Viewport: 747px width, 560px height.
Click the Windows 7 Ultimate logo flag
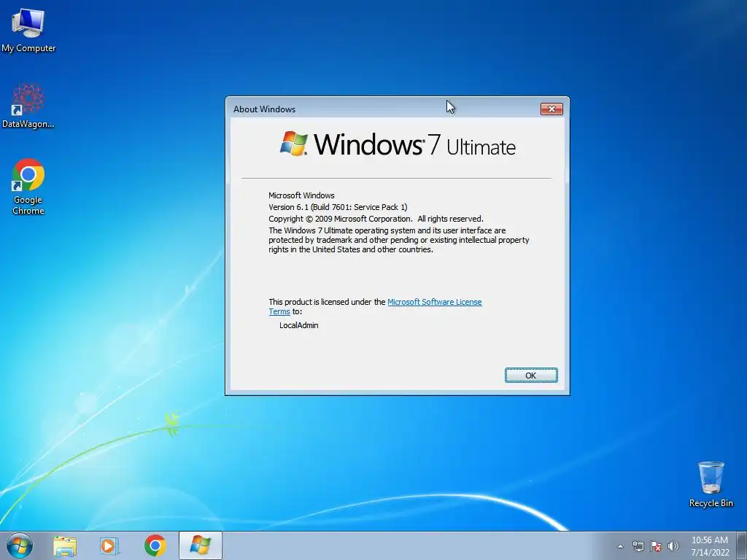point(293,144)
